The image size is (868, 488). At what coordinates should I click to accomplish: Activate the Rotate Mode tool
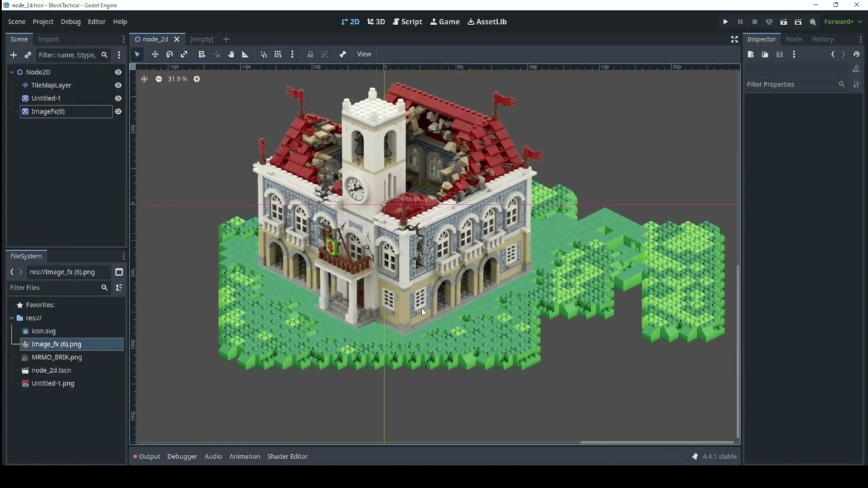click(170, 54)
